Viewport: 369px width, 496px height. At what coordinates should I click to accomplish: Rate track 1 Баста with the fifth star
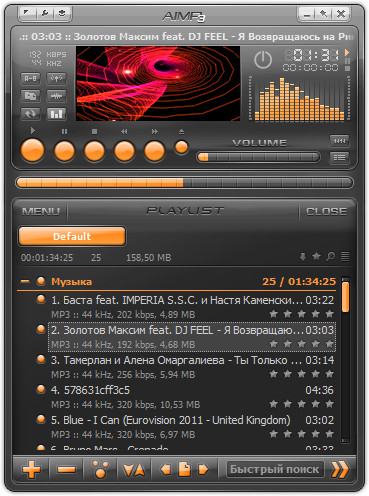click(329, 314)
